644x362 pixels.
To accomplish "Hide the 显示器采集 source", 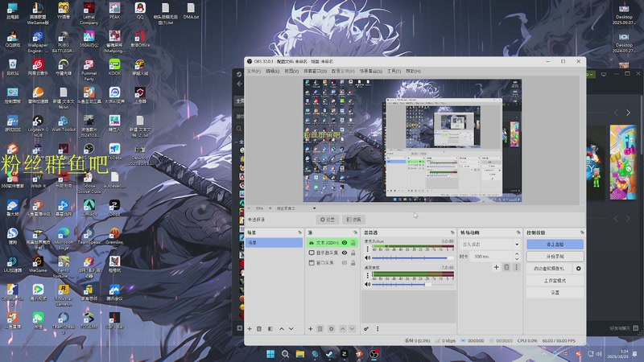I will 345,253.
